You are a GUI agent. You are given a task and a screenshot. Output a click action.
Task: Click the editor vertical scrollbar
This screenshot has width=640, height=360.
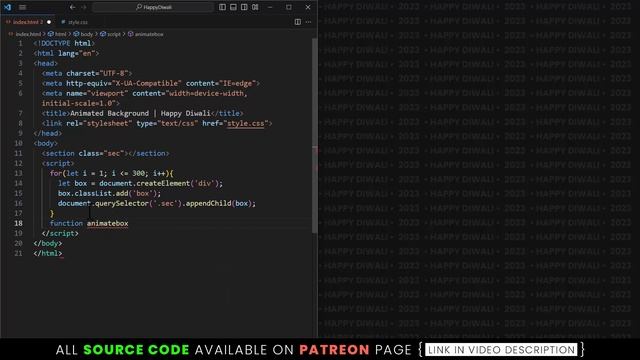[x=314, y=136]
